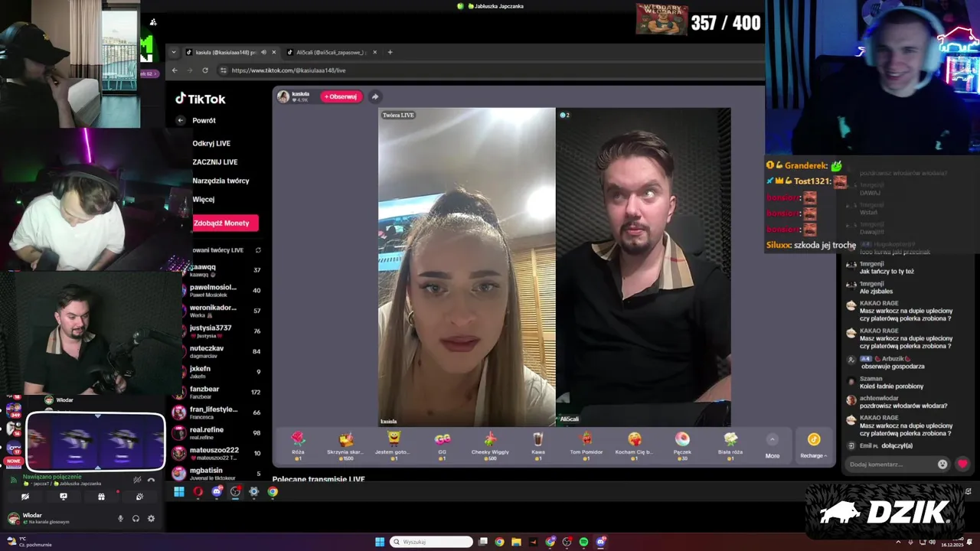Click the Obserwuj follow button
The width and height of the screenshot is (980, 551).
[x=341, y=96]
